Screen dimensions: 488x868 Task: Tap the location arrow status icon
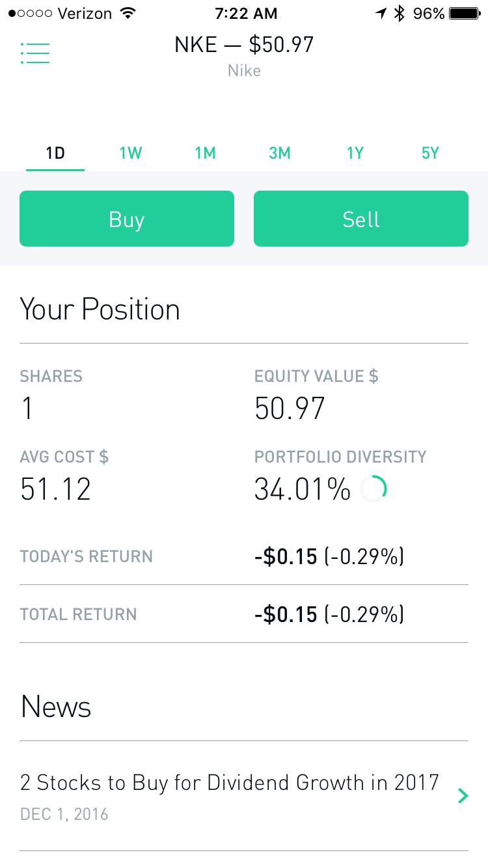pos(381,13)
